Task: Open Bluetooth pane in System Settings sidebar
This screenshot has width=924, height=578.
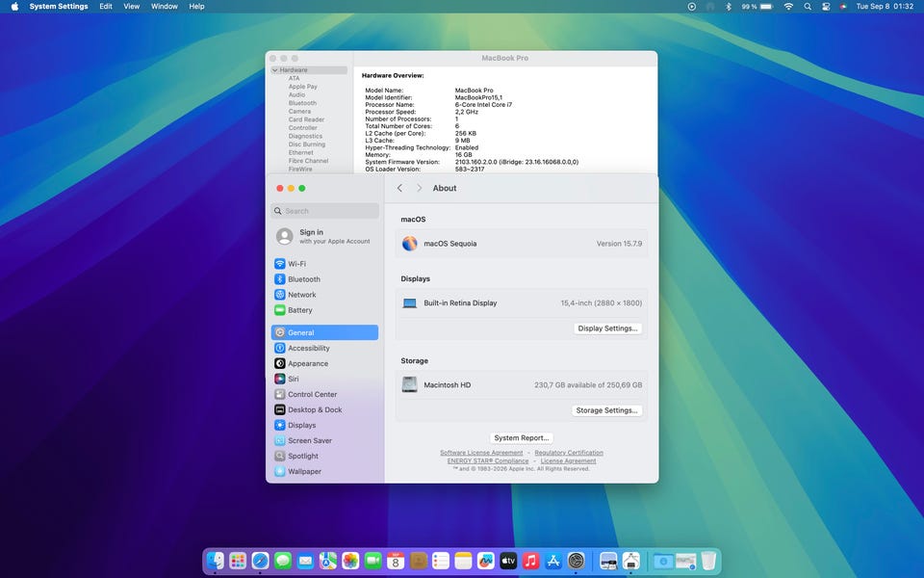Action: [324, 279]
